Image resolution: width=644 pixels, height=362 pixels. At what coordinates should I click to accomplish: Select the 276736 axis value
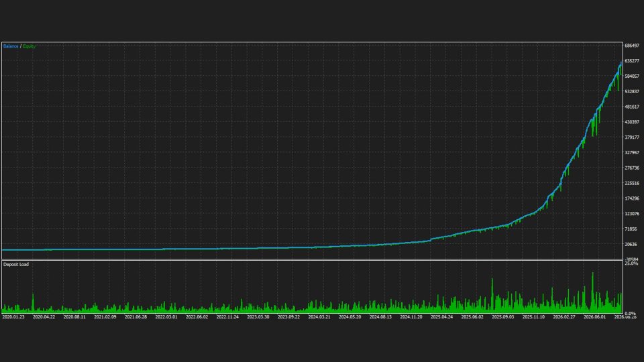(632, 168)
